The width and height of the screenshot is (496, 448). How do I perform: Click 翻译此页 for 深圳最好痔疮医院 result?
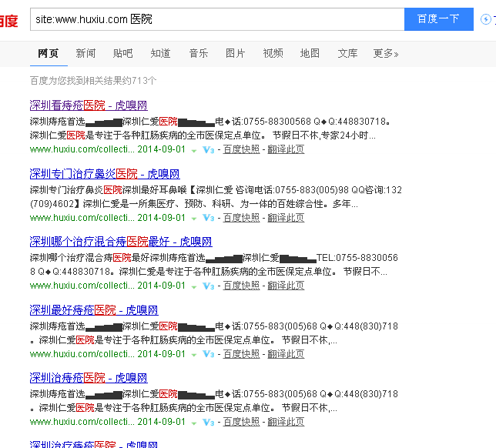286,354
